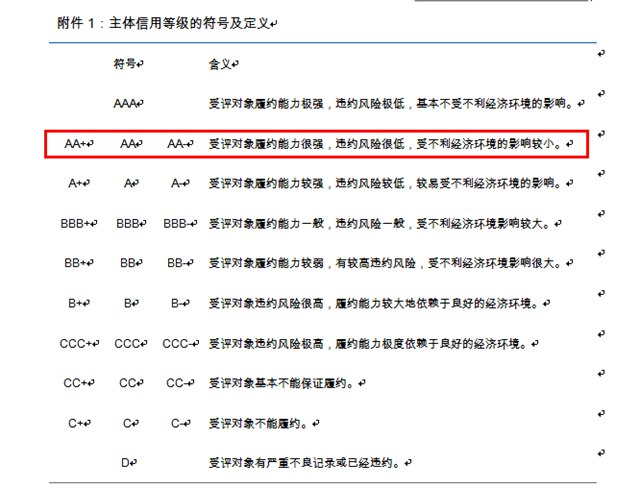Select the 'CCC-' rating cell
Image resolution: width=640 pixels, height=488 pixels.
(x=178, y=344)
